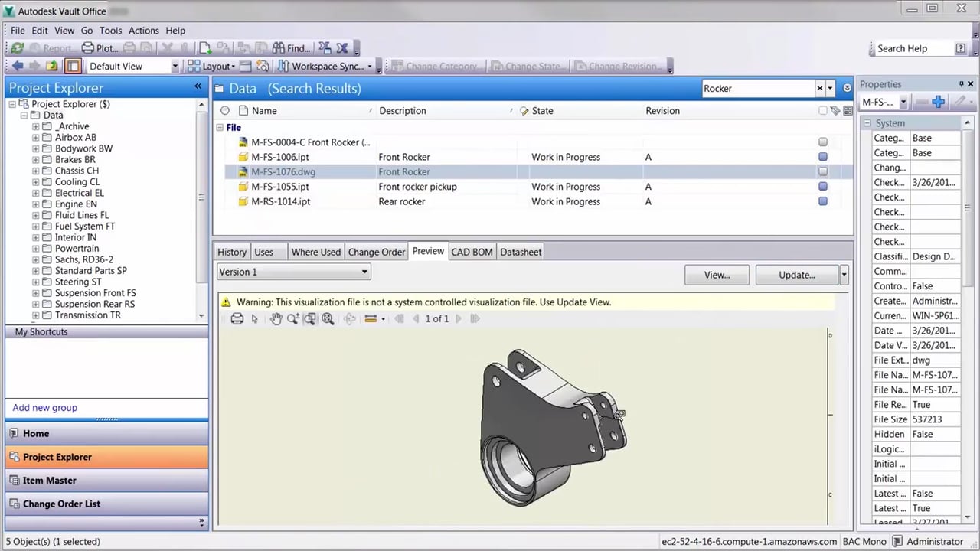The image size is (980, 551).
Task: Expand the Suspension Front FS folder
Action: click(x=35, y=293)
